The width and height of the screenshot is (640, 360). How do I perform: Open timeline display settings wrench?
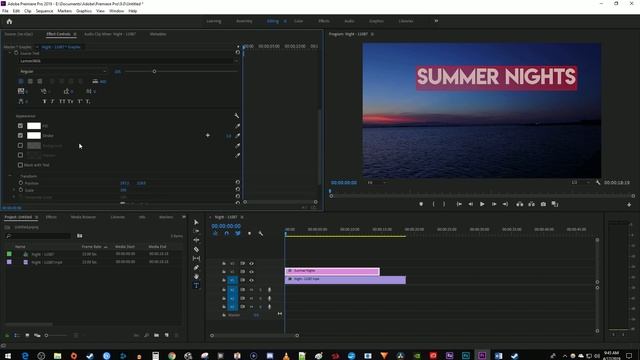tap(261, 233)
